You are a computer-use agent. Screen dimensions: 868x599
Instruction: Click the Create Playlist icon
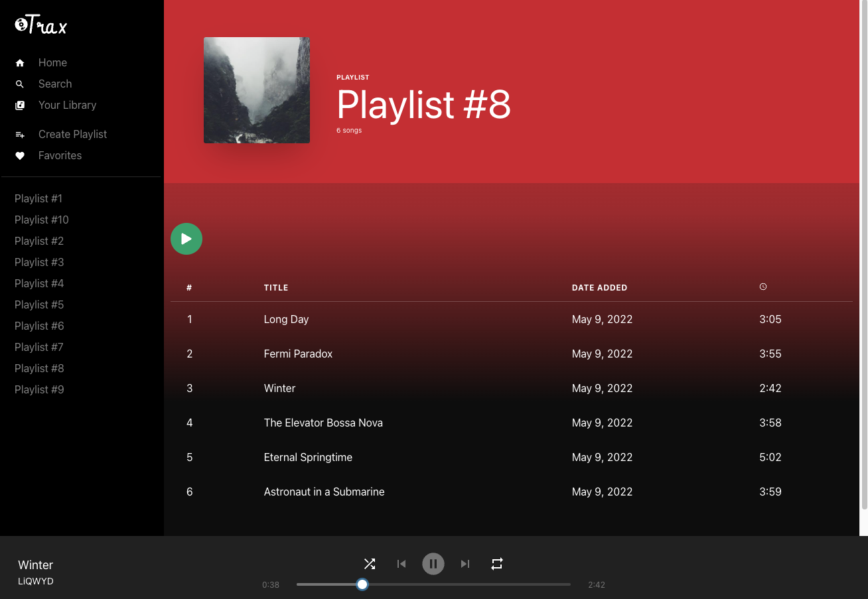[20, 134]
